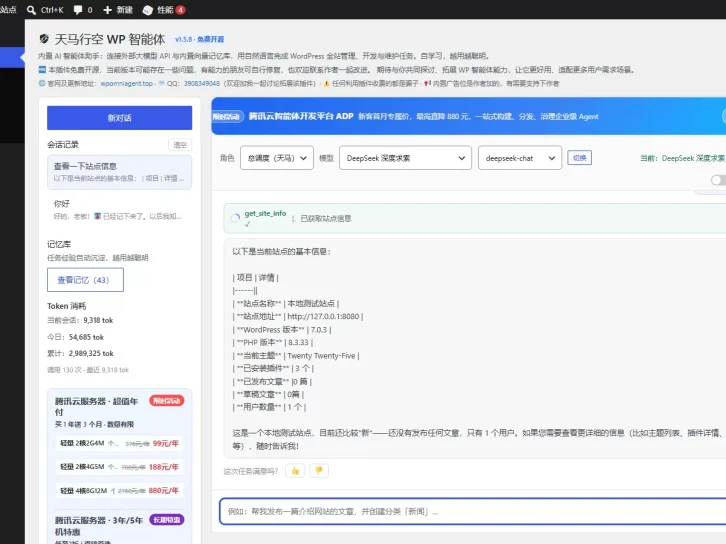Screen dimensions: 726x544
Task: Click the PHP version 8.3.33 row
Action: [273, 343]
